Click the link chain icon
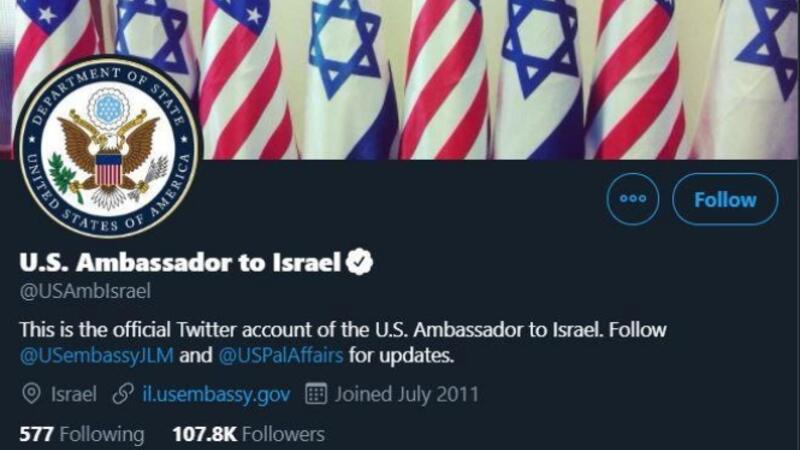The image size is (800, 450). (123, 394)
